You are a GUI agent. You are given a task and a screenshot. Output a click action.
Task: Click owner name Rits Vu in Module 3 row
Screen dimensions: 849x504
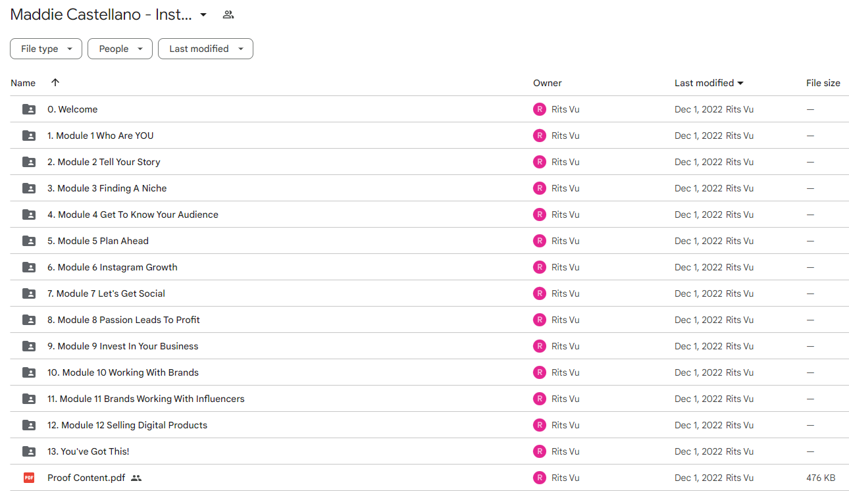click(x=565, y=188)
